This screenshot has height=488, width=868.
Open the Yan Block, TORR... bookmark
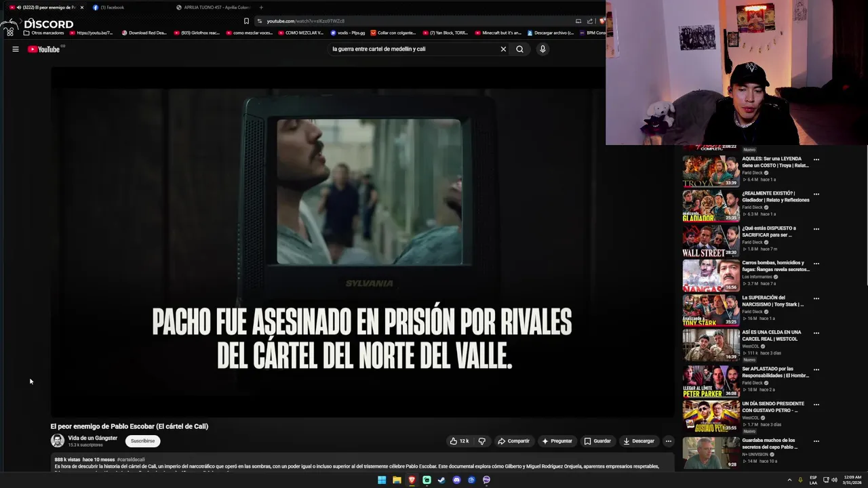pyautogui.click(x=446, y=33)
